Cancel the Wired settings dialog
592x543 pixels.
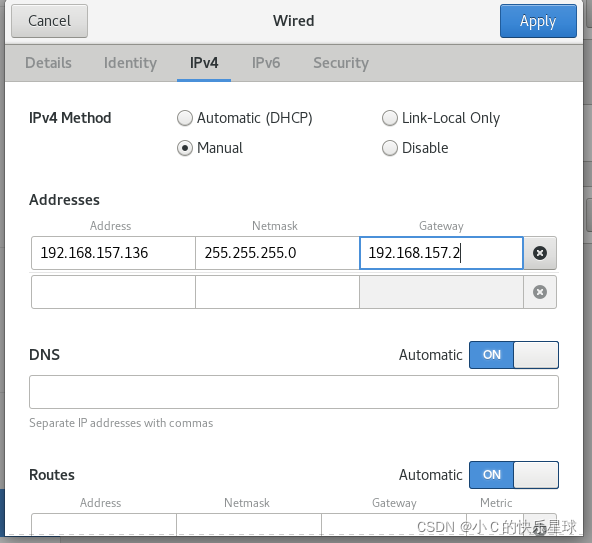[x=49, y=21]
